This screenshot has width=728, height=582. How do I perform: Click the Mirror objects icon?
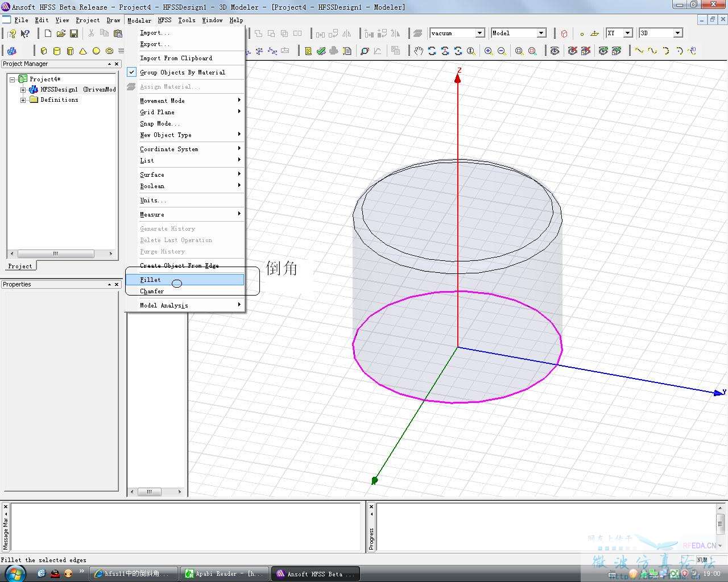coord(347,34)
